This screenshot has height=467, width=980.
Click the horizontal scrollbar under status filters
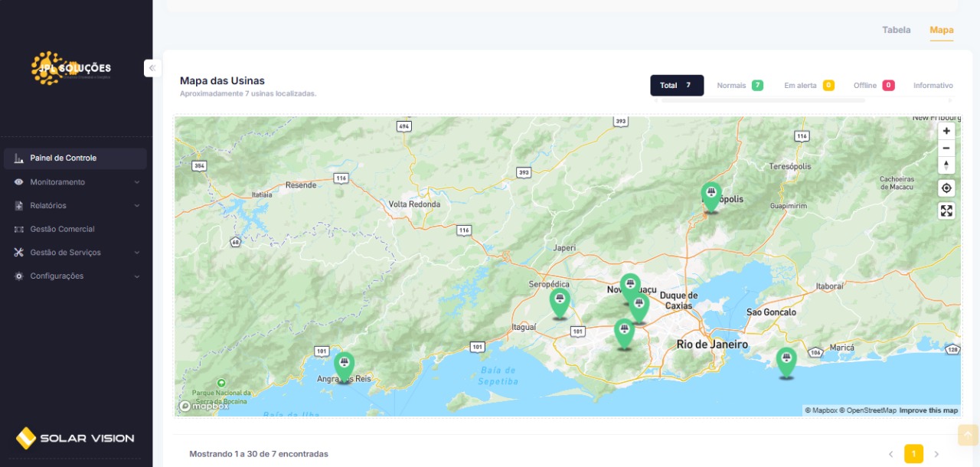pyautogui.click(x=763, y=100)
